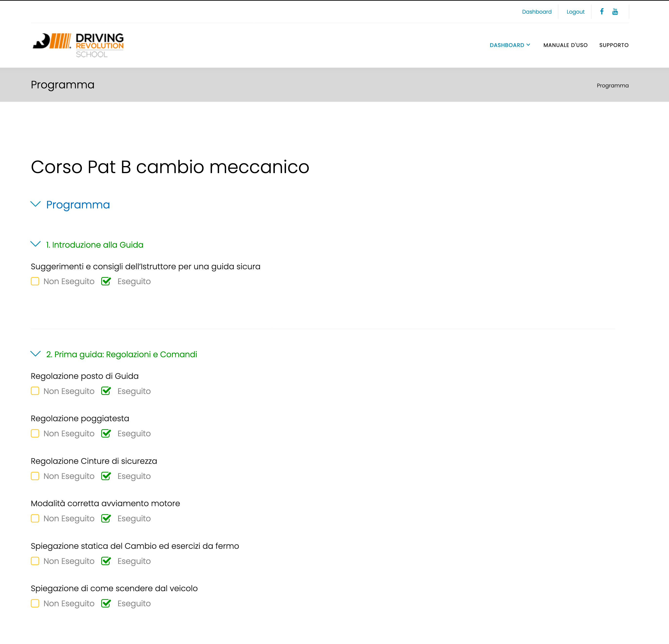Open the DASHBOARD dropdown menu

point(510,45)
